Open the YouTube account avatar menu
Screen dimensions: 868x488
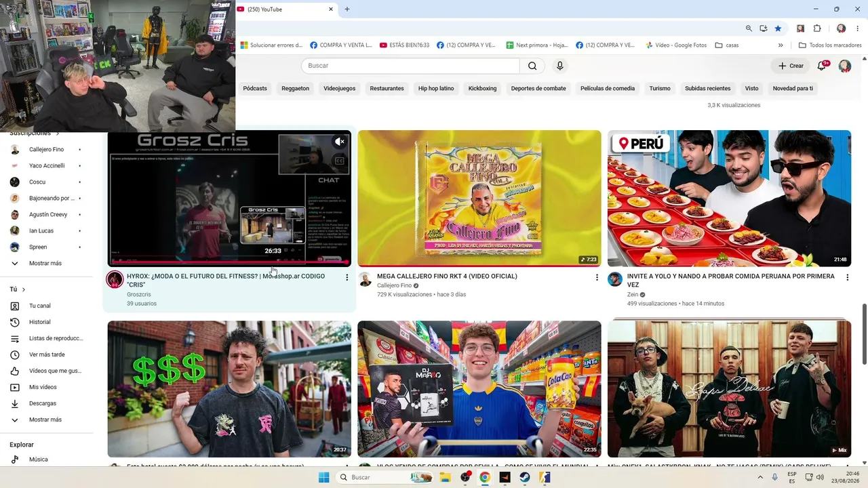point(844,66)
